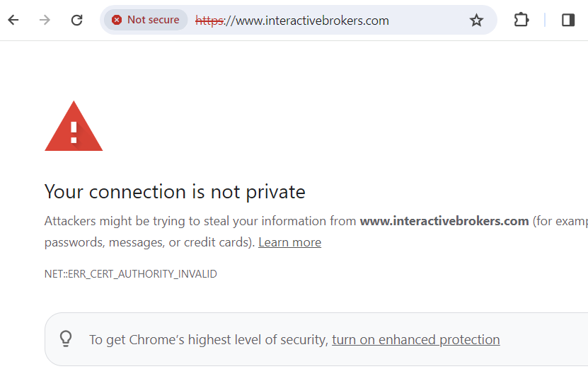This screenshot has width=588, height=369.
Task: Click turn on enhanced protection link
Action: point(415,339)
